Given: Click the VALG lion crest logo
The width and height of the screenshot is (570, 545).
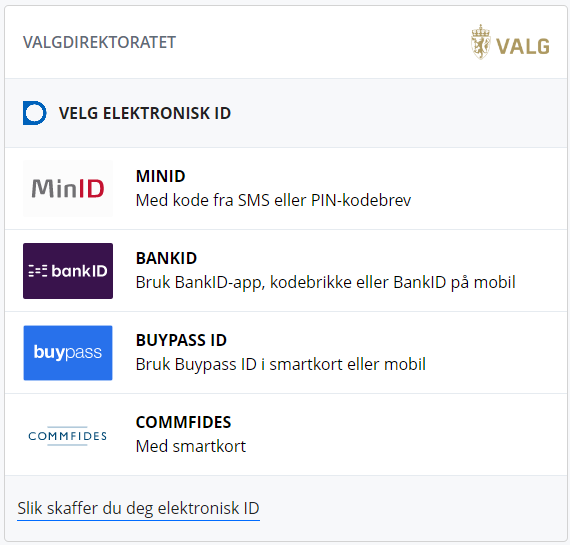Looking at the screenshot, I should pos(481,42).
